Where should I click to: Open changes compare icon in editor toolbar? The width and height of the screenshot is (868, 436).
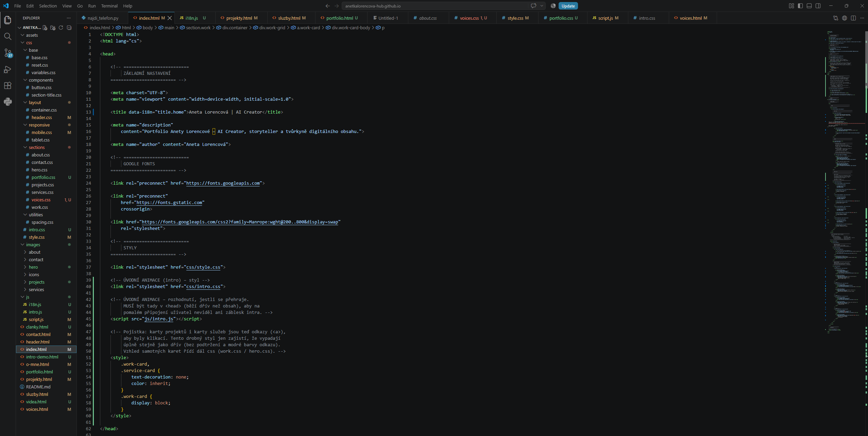click(836, 18)
